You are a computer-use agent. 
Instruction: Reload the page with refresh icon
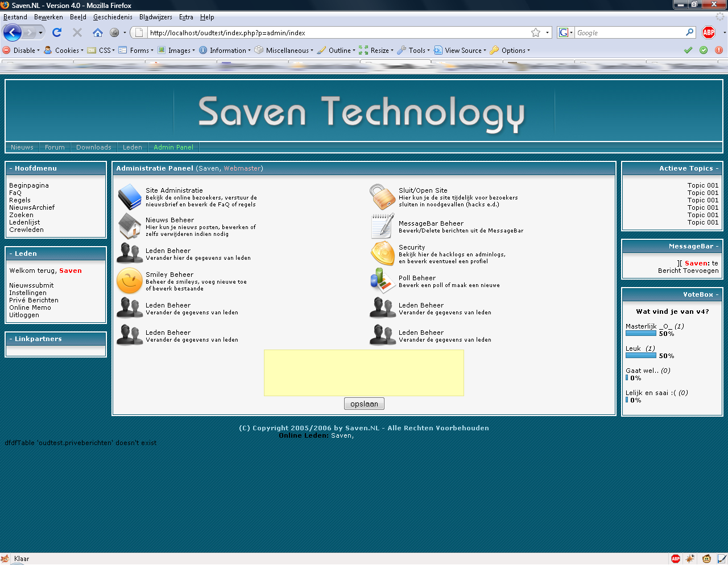pyautogui.click(x=57, y=32)
